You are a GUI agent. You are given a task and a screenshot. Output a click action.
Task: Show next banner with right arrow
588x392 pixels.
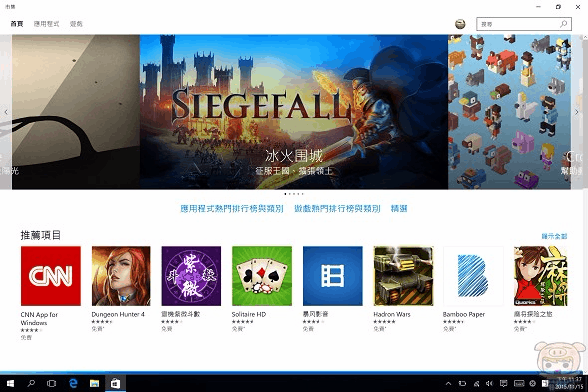point(577,112)
